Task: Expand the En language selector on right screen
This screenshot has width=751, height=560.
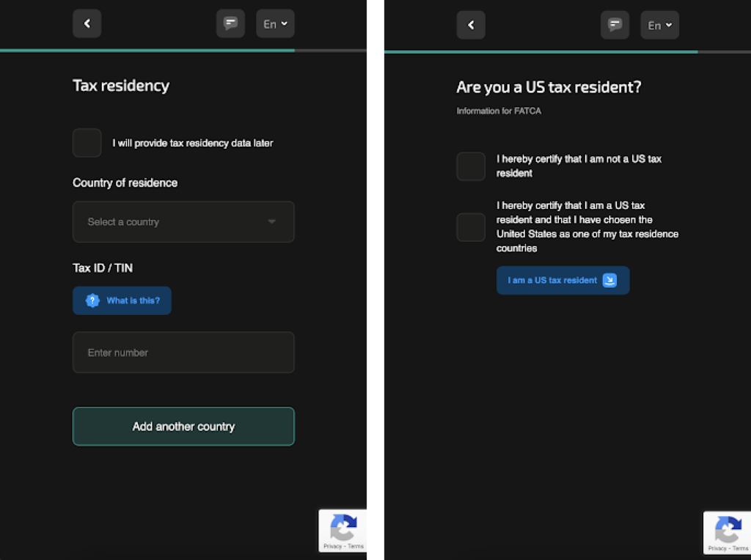Action: coord(659,25)
